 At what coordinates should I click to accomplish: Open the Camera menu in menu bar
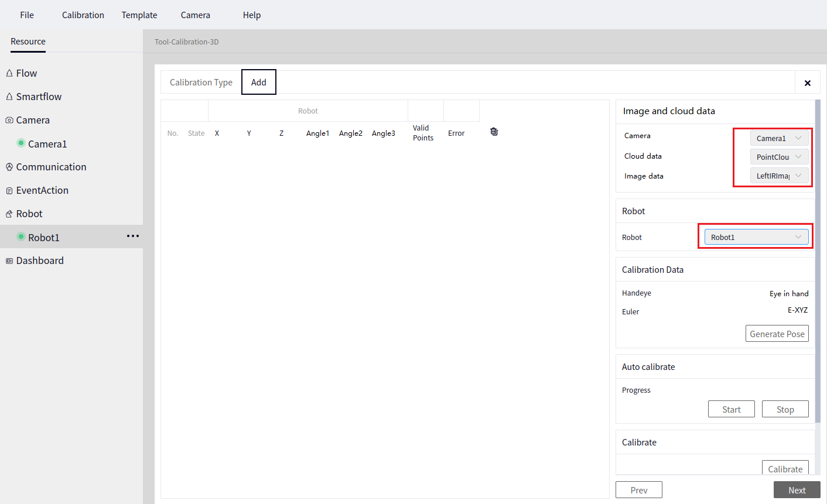pyautogui.click(x=196, y=15)
